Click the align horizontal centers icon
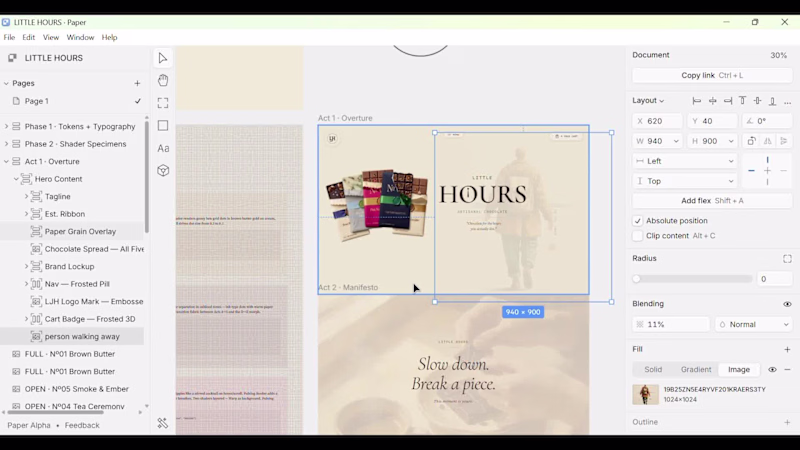800x450 pixels. pos(712,101)
